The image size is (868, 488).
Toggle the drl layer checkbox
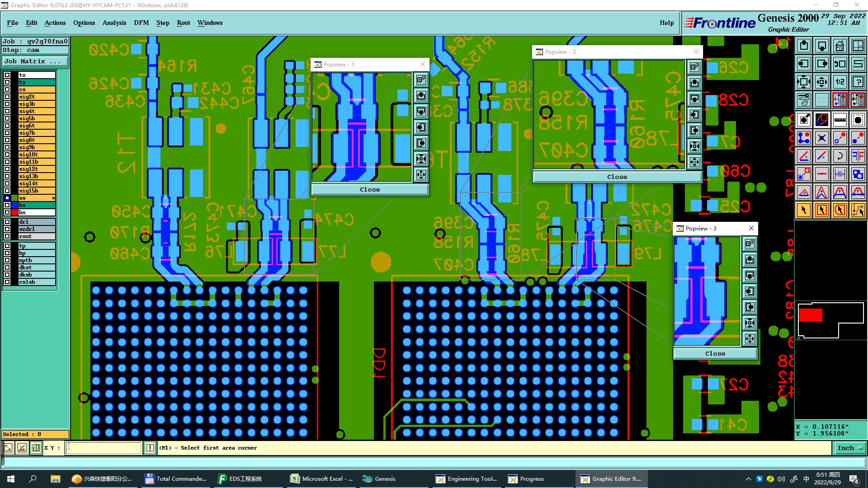click(7, 222)
